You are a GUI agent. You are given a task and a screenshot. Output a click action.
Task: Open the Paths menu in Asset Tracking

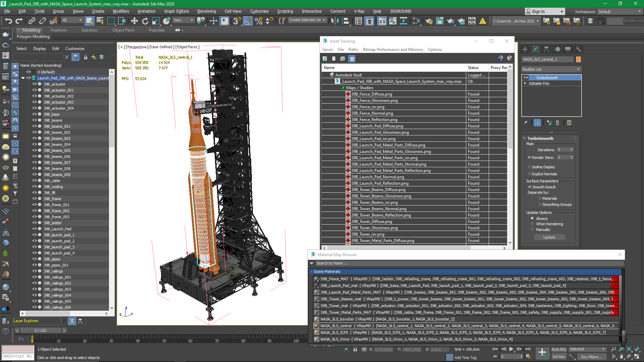pyautogui.click(x=353, y=49)
